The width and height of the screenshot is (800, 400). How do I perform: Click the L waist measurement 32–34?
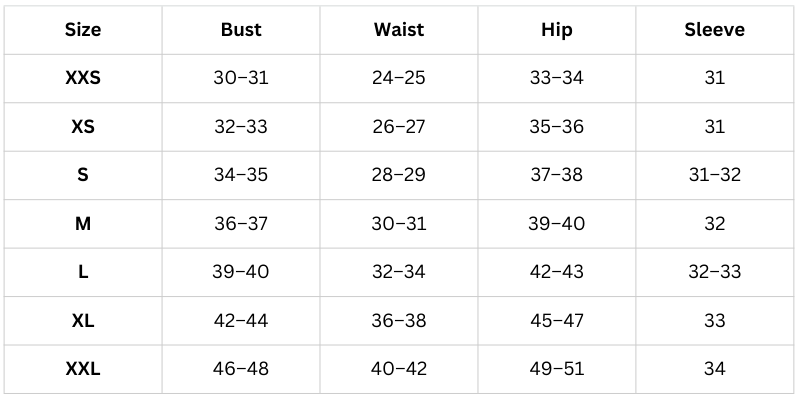pyautogui.click(x=399, y=272)
